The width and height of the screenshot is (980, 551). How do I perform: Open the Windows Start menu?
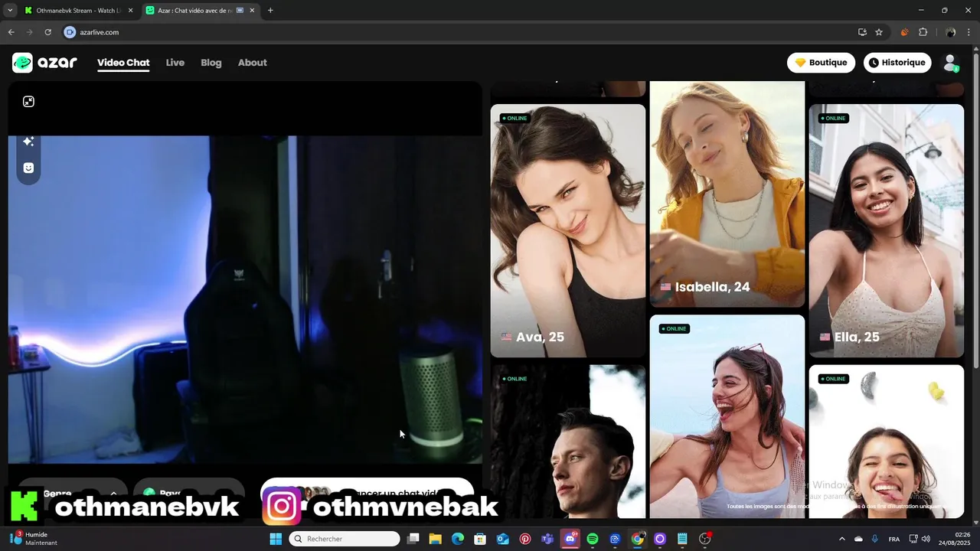point(276,539)
